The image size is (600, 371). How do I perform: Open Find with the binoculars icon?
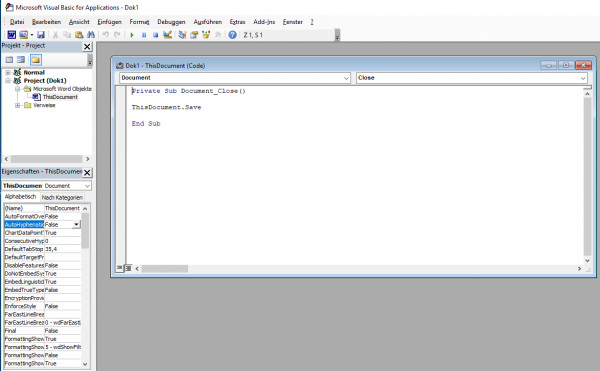point(91,35)
